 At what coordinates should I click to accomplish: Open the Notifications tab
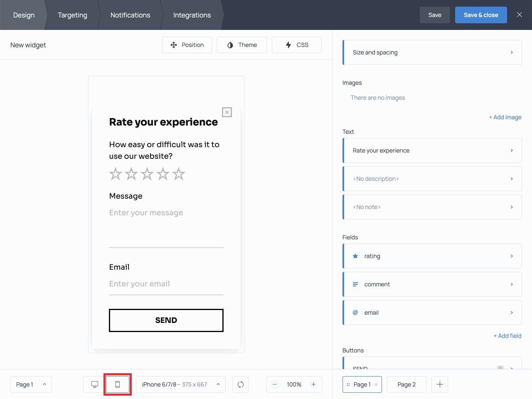(x=130, y=15)
